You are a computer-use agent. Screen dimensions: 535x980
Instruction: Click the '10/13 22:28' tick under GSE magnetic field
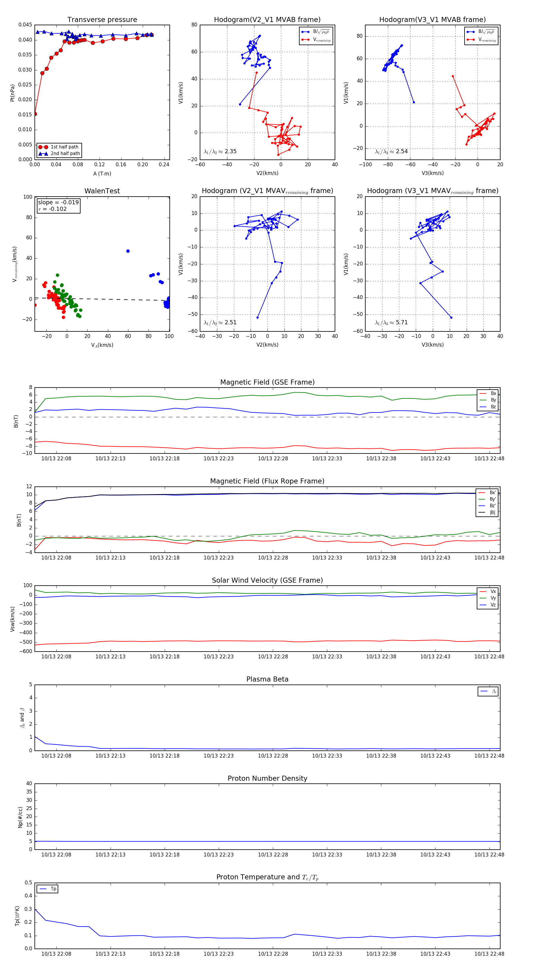click(273, 459)
